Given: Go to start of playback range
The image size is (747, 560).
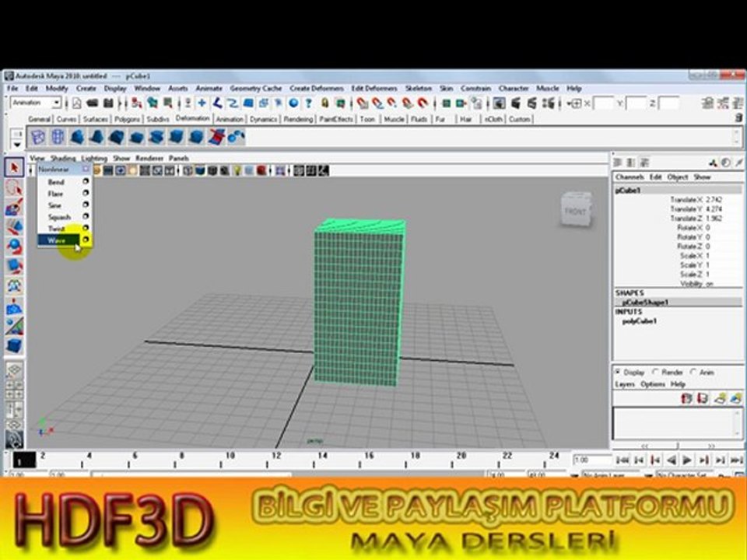Looking at the screenshot, I should [622, 460].
